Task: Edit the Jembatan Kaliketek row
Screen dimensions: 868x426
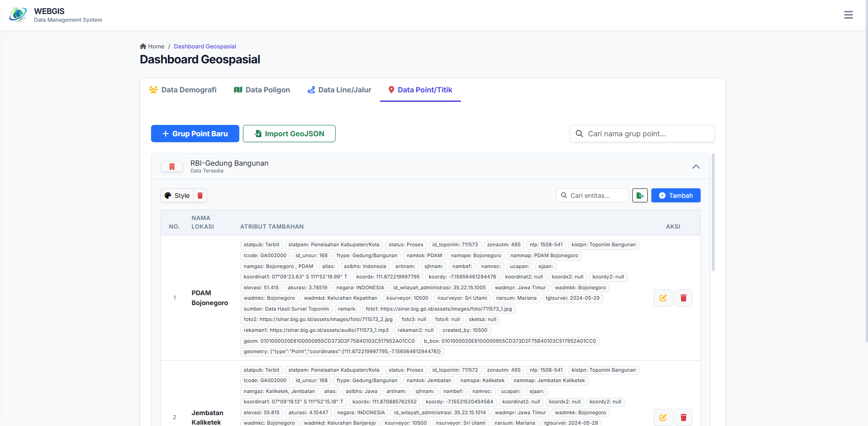Action: (x=663, y=417)
